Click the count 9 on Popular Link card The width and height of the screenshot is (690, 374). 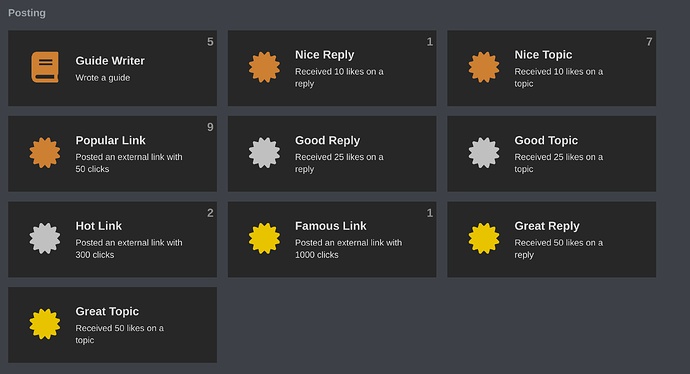[210, 127]
